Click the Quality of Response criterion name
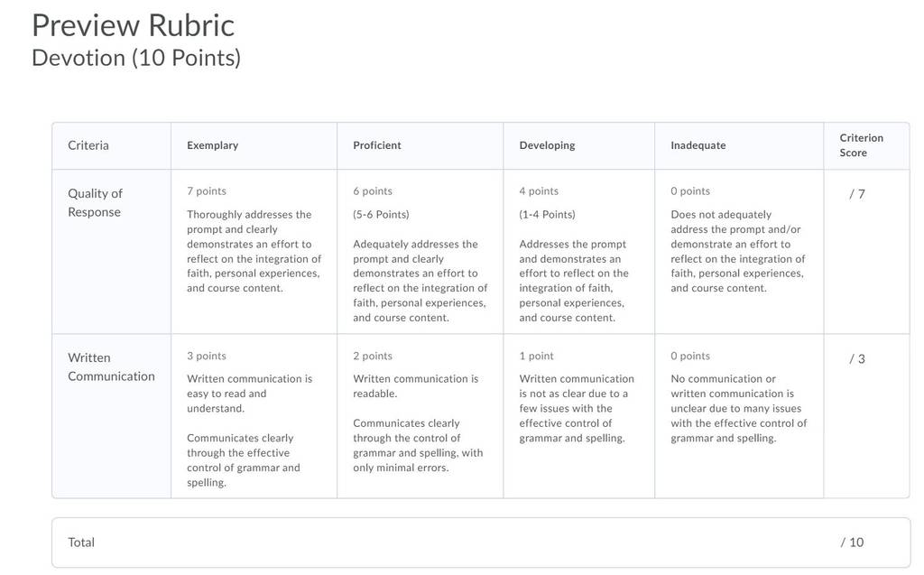Viewport: 924px width, 575px height. (95, 202)
